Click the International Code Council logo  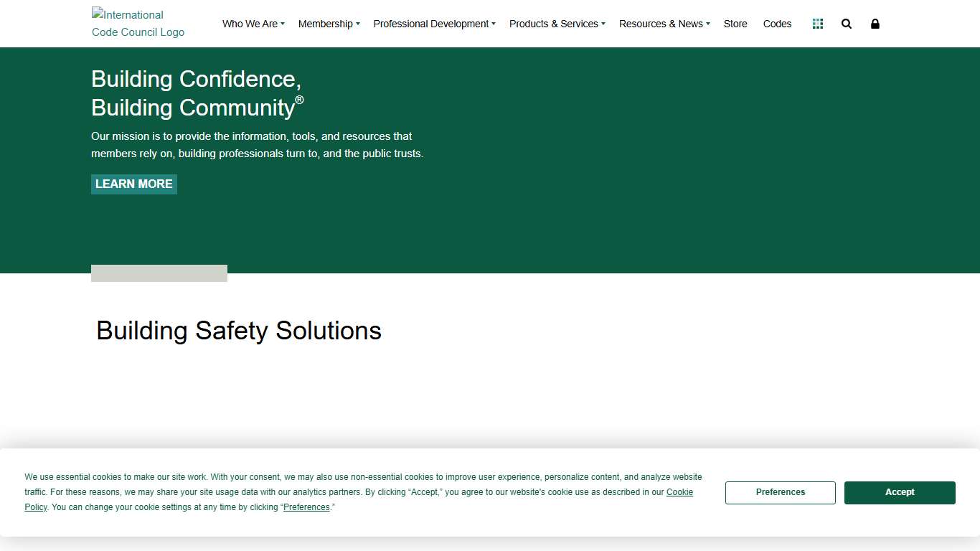[x=138, y=24]
